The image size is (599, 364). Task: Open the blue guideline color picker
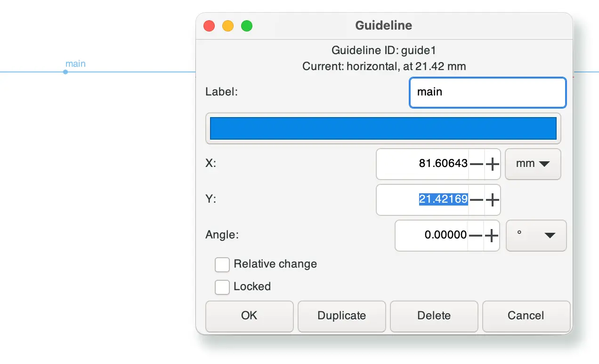[x=383, y=128]
